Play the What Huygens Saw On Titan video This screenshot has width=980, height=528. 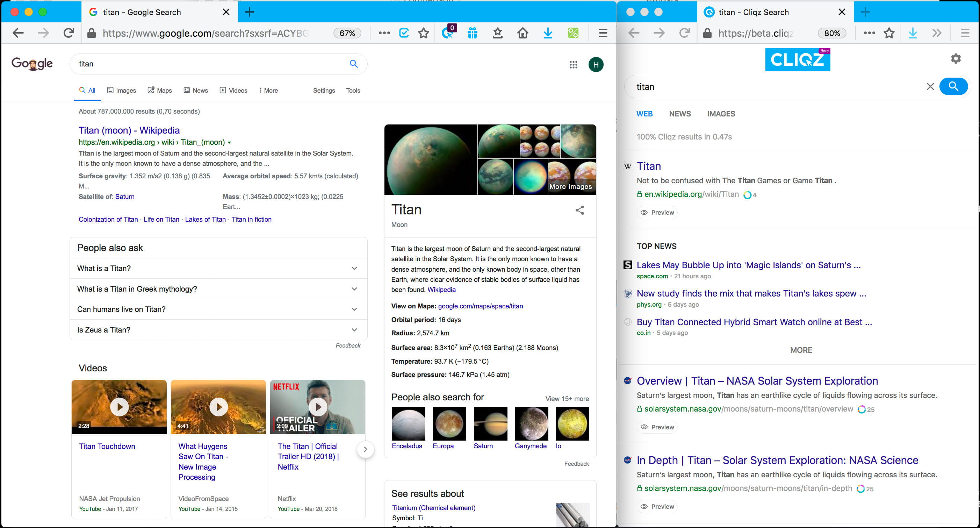click(218, 407)
